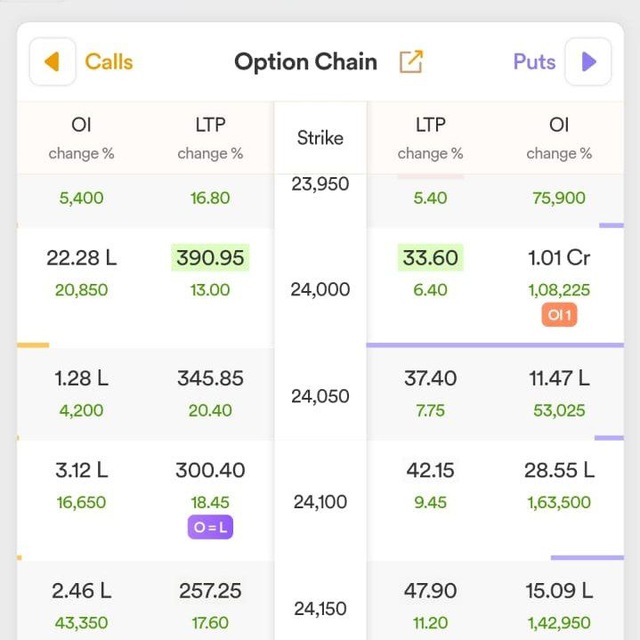Click the purple right arrow beside Puts
640x640 pixels.
tap(588, 62)
